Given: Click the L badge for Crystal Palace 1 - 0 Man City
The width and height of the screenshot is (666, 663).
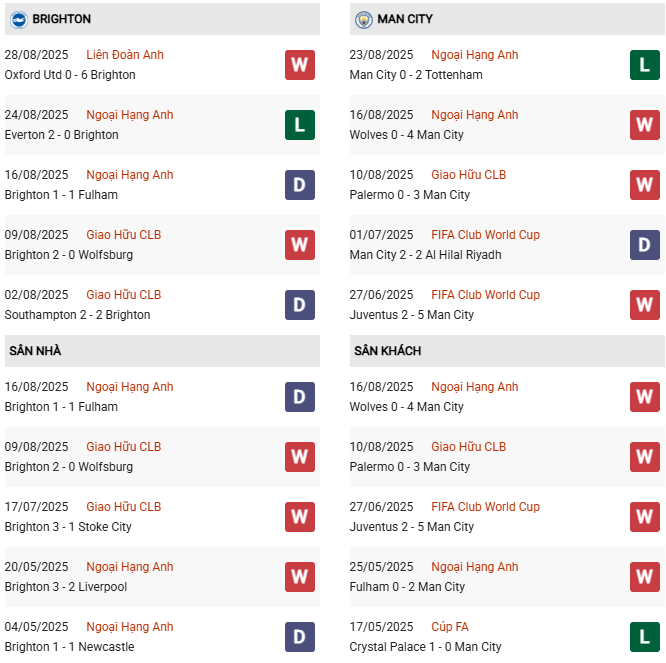Looking at the screenshot, I should click(644, 637).
